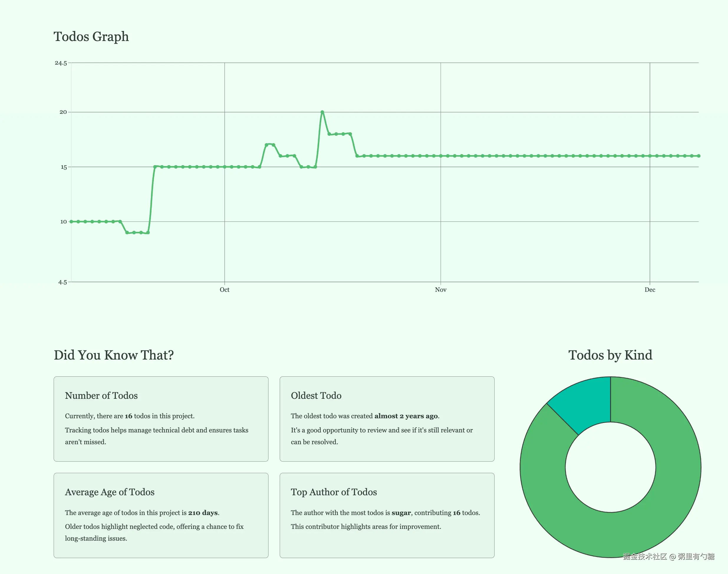Click the Todos Graph heading
This screenshot has width=728, height=574.
pyautogui.click(x=91, y=36)
